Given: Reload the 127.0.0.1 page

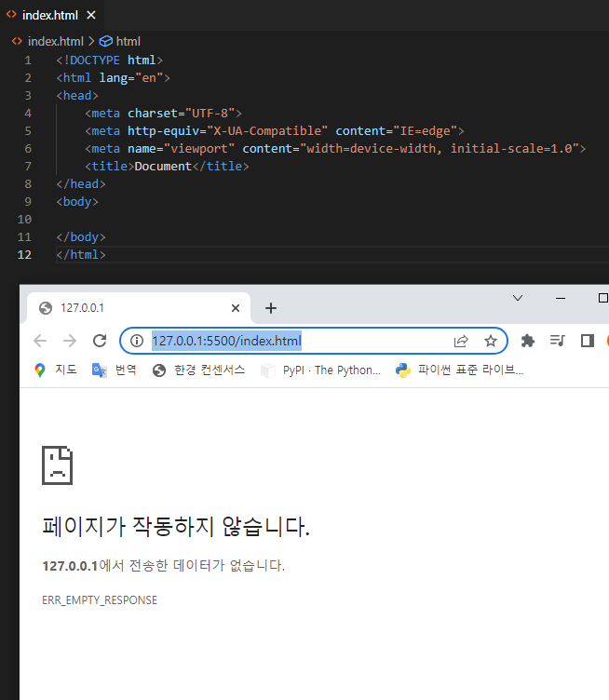Looking at the screenshot, I should pyautogui.click(x=100, y=341).
